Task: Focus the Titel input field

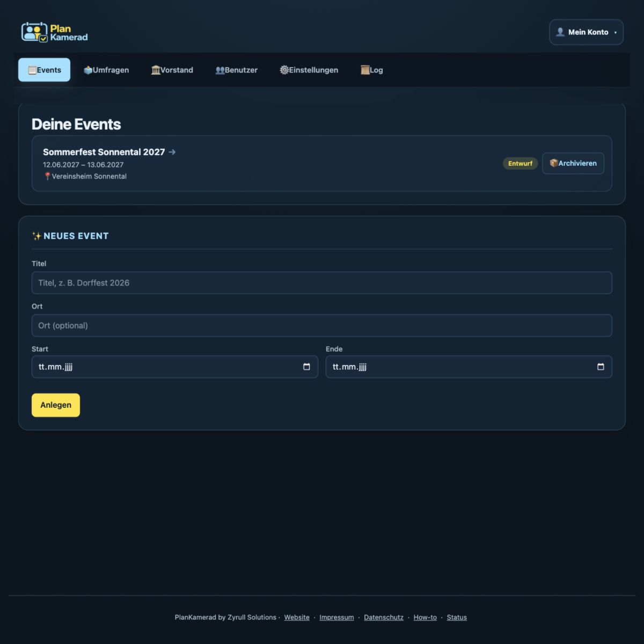Action: (x=322, y=283)
